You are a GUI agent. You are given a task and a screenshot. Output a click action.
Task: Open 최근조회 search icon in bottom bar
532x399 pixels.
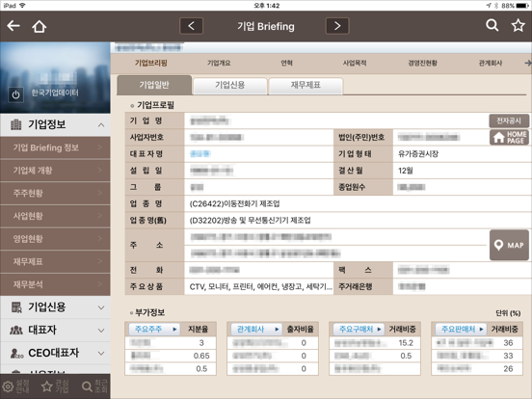click(87, 386)
